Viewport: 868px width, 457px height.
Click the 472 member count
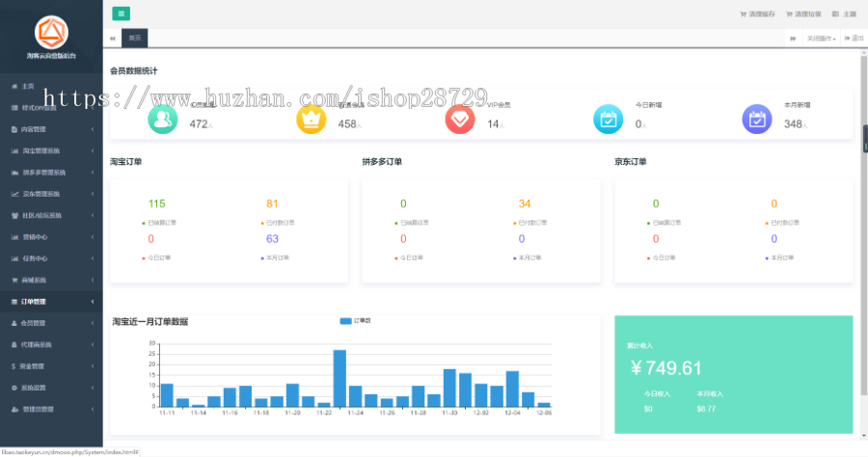[198, 124]
